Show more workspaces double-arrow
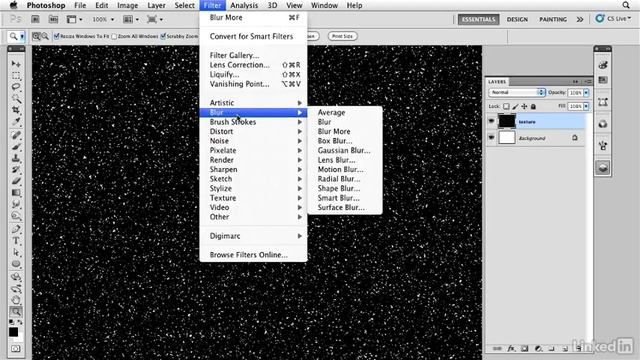Image resolution: width=640 pixels, height=360 pixels. coord(580,19)
